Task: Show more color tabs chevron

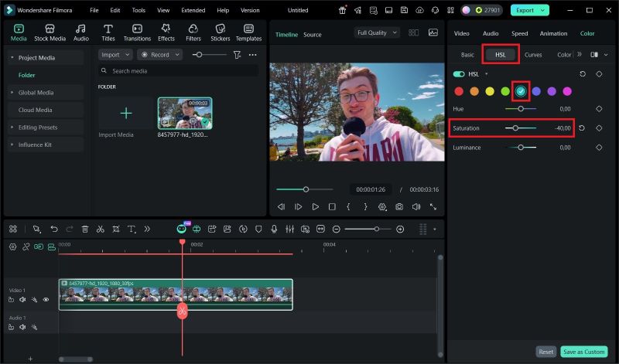Action: tap(579, 54)
